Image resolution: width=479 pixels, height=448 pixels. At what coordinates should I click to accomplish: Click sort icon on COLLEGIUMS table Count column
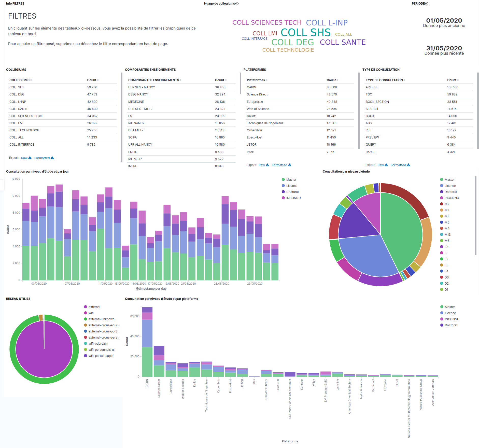98,80
